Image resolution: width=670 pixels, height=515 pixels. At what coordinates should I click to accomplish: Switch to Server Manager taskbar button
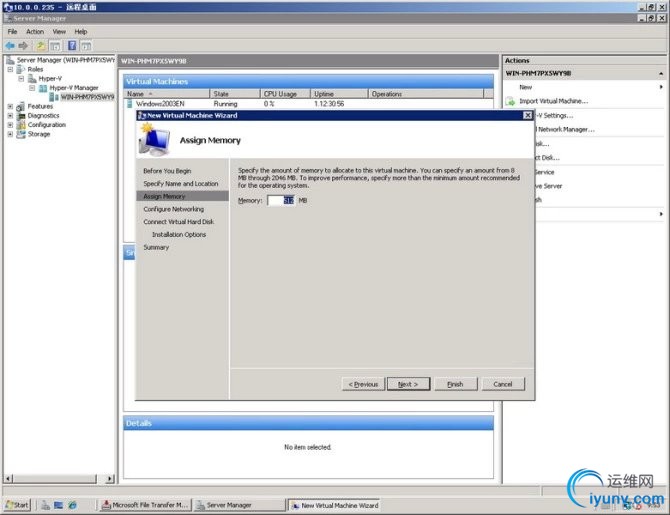pyautogui.click(x=239, y=505)
